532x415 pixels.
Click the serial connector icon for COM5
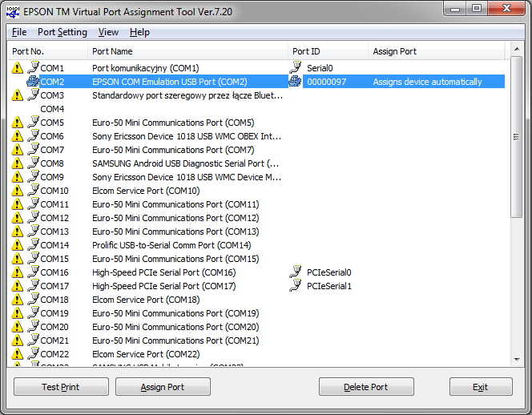[34, 122]
